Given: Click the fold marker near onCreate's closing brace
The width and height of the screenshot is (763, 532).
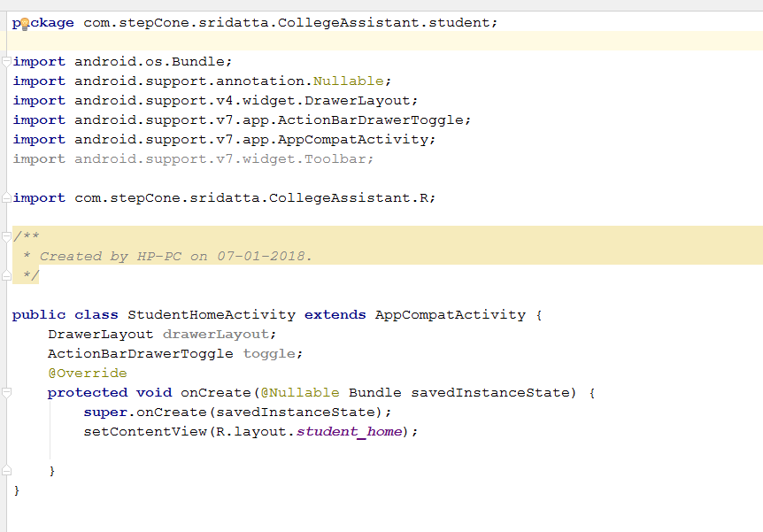Looking at the screenshot, I should coord(5,470).
